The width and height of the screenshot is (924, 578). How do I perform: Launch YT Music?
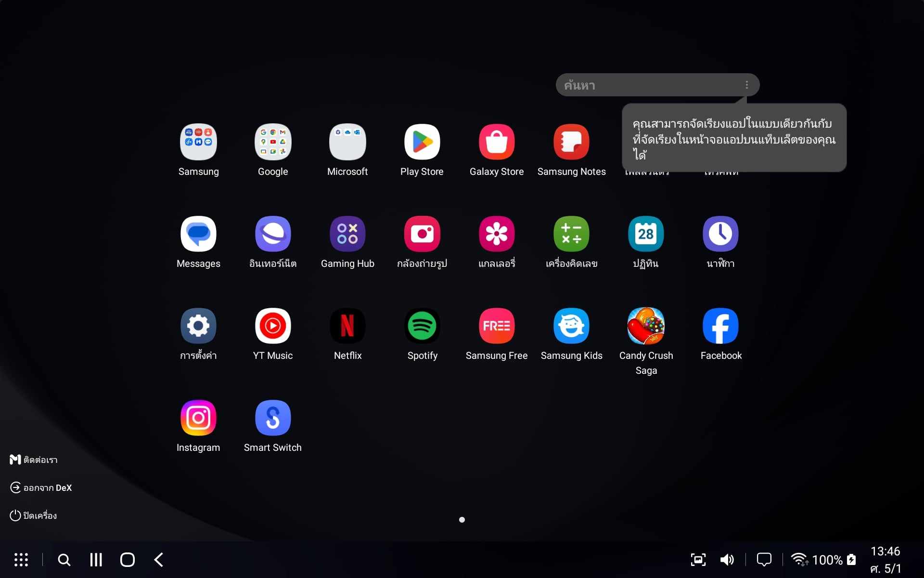tap(273, 326)
